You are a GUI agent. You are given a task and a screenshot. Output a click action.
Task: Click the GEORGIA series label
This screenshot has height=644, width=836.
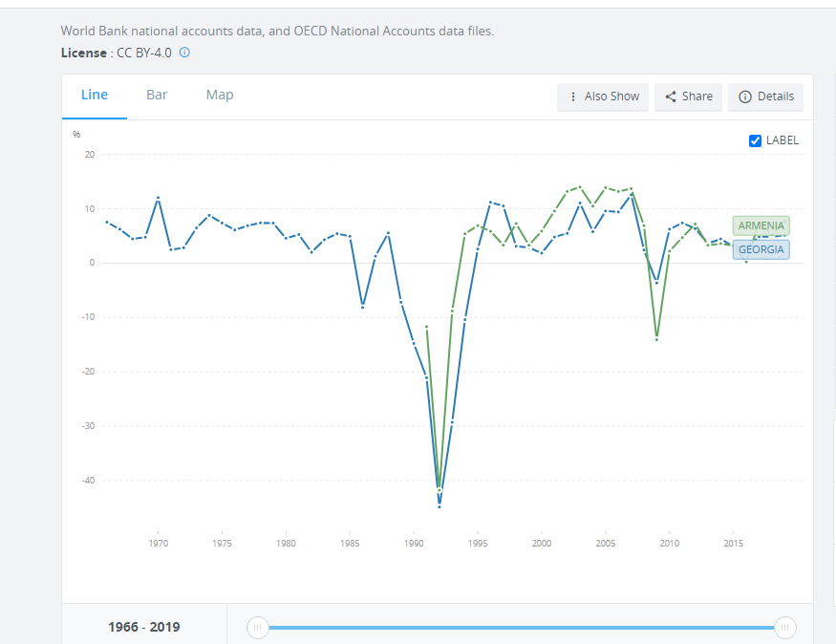[x=761, y=250]
